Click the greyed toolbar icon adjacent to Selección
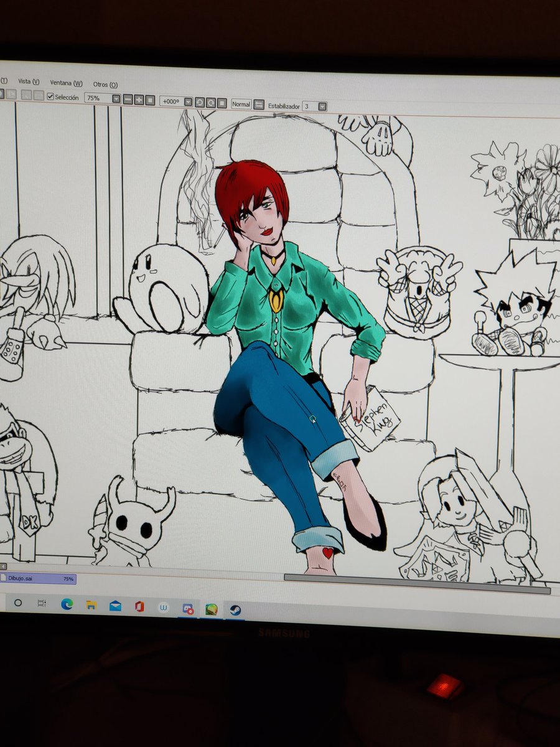Screen dimensions: 560x747 point(38,96)
